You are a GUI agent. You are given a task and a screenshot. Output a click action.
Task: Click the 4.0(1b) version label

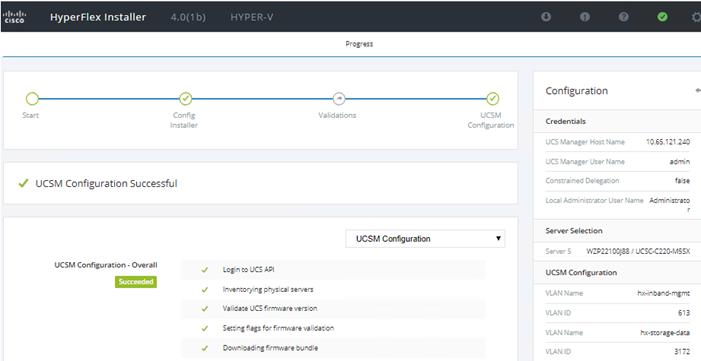188,17
